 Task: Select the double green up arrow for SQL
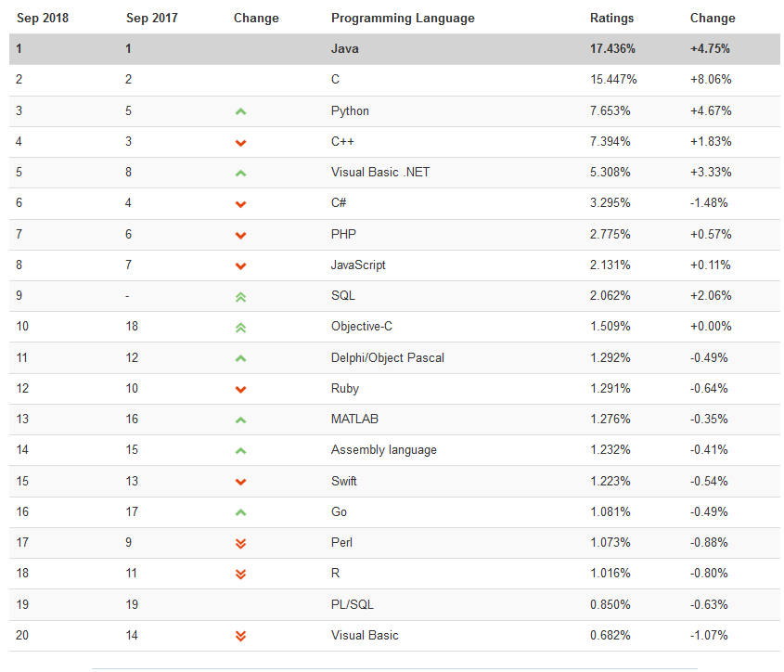coord(240,297)
